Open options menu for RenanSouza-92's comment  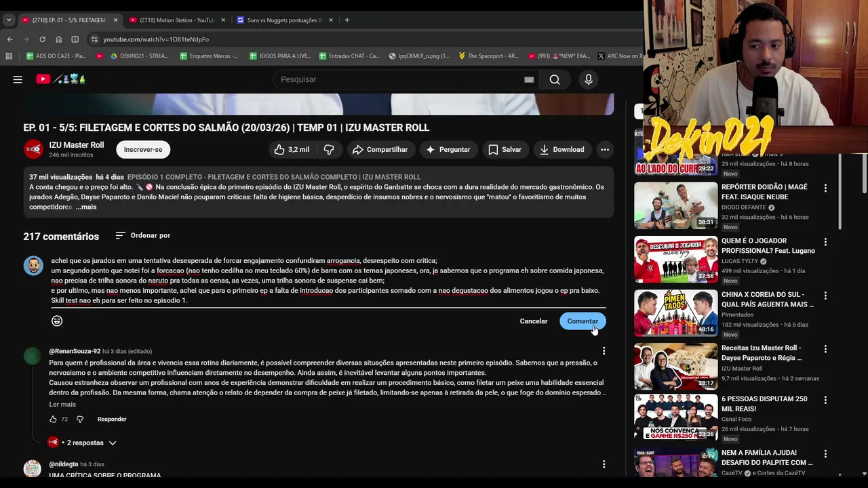click(x=604, y=351)
